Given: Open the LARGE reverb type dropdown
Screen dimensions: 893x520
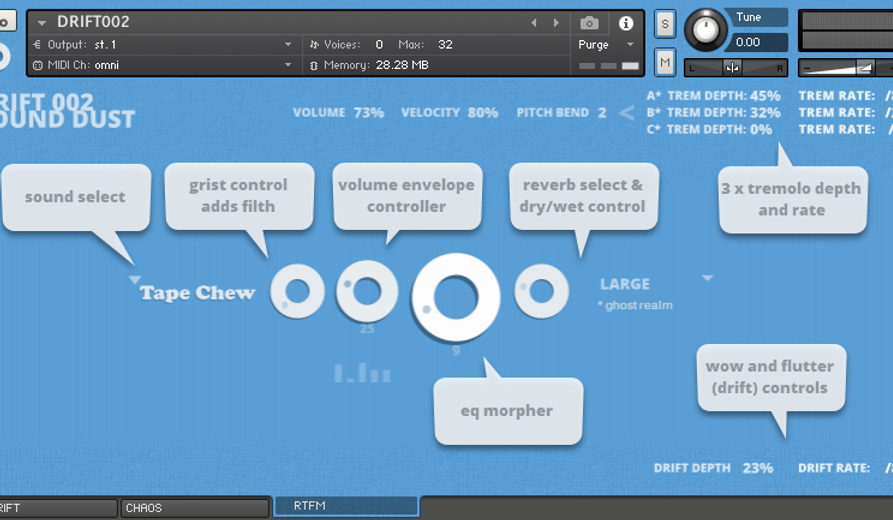Looking at the screenshot, I should tap(707, 278).
